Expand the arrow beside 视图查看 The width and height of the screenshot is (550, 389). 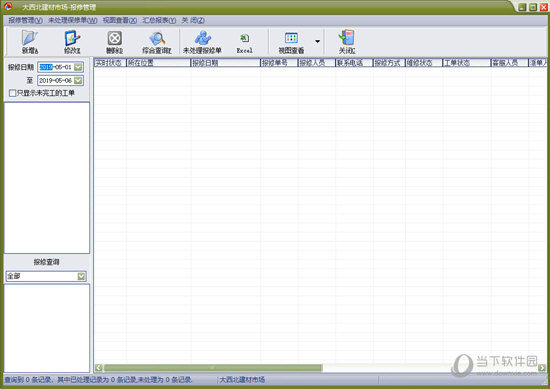(x=317, y=41)
